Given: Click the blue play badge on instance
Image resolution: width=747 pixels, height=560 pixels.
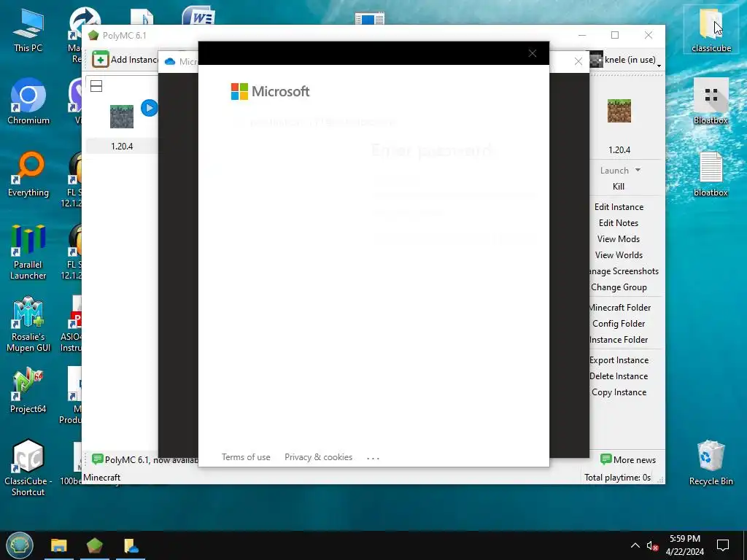Looking at the screenshot, I should pyautogui.click(x=149, y=108).
